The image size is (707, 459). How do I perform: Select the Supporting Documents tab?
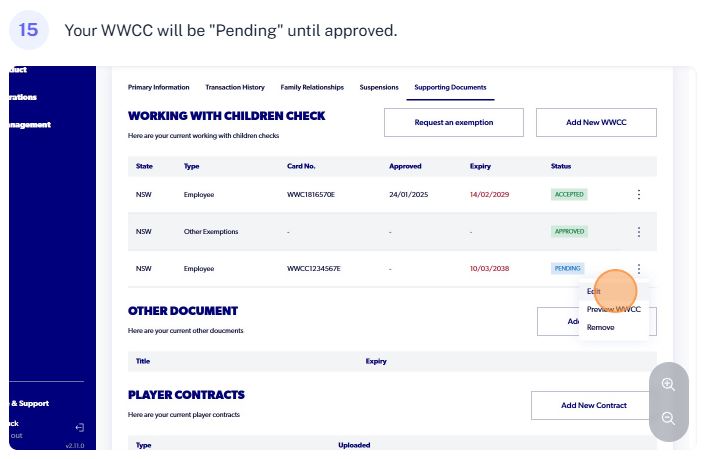point(450,87)
